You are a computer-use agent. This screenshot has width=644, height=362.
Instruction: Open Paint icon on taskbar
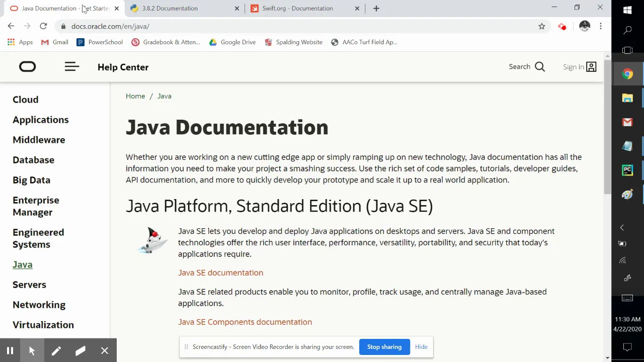click(627, 195)
